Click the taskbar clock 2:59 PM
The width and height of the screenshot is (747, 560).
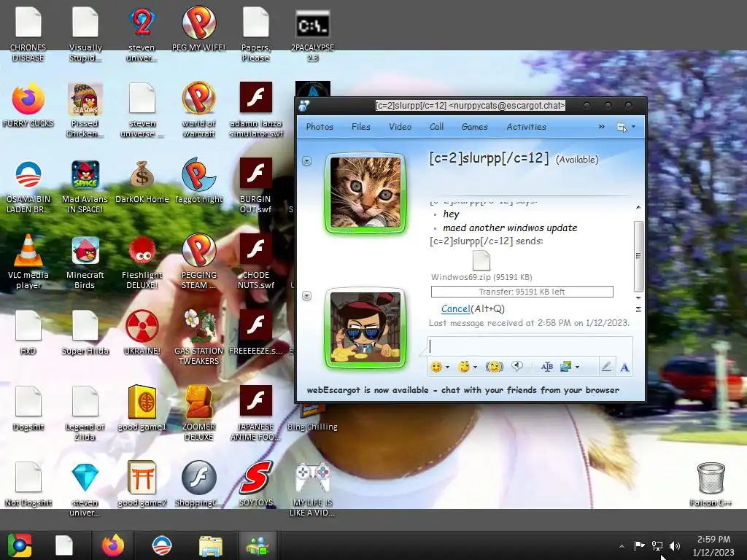pos(713,540)
